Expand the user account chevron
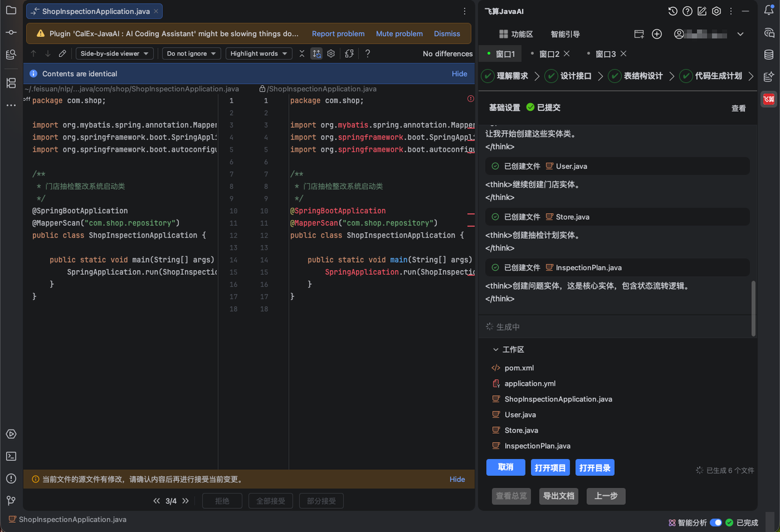Image resolution: width=780 pixels, height=532 pixels. [740, 34]
